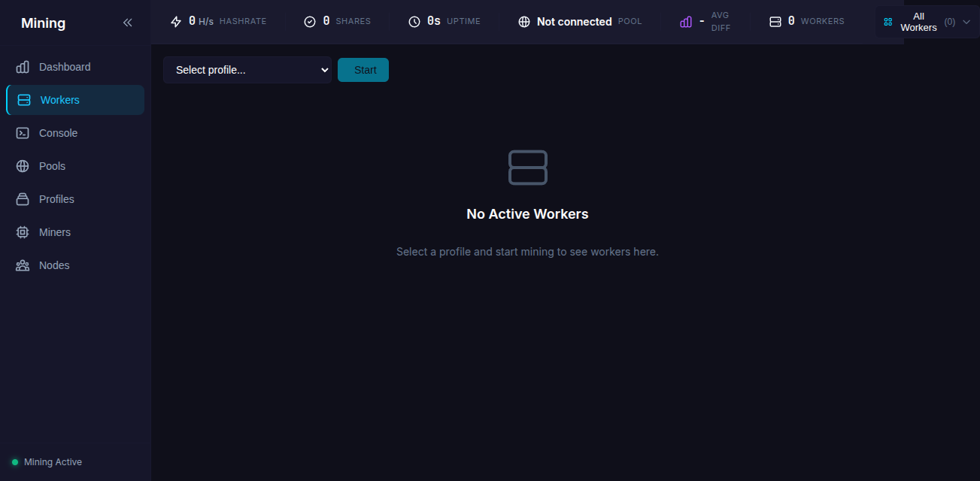Click the uptime clock icon
The width and height of the screenshot is (980, 481).
coord(414,22)
